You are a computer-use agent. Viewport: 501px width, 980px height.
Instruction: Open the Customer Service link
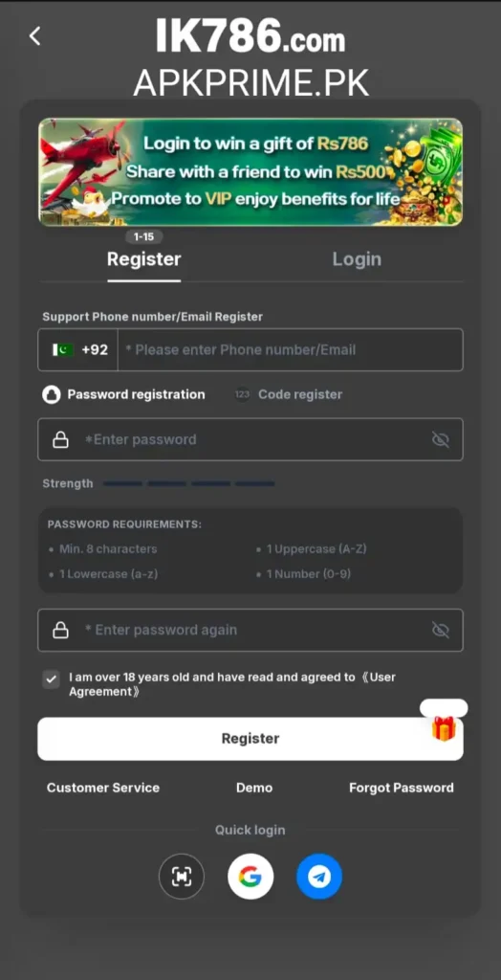pos(103,788)
